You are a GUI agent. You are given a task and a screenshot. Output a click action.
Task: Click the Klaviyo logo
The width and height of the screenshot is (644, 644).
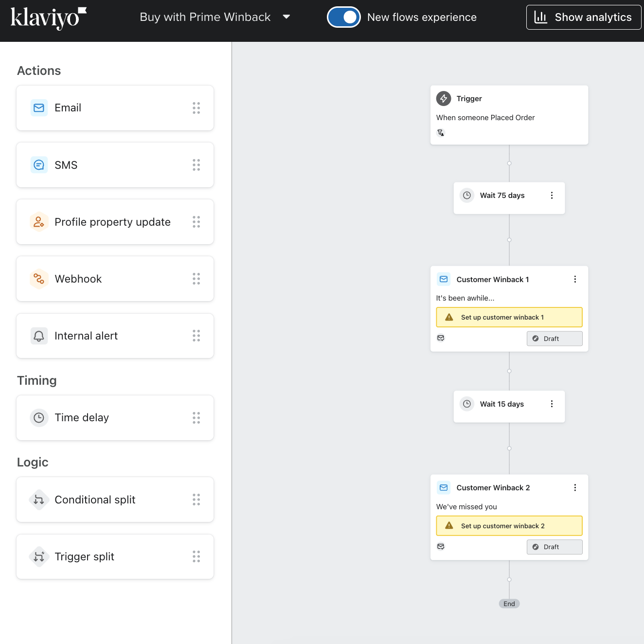click(48, 18)
